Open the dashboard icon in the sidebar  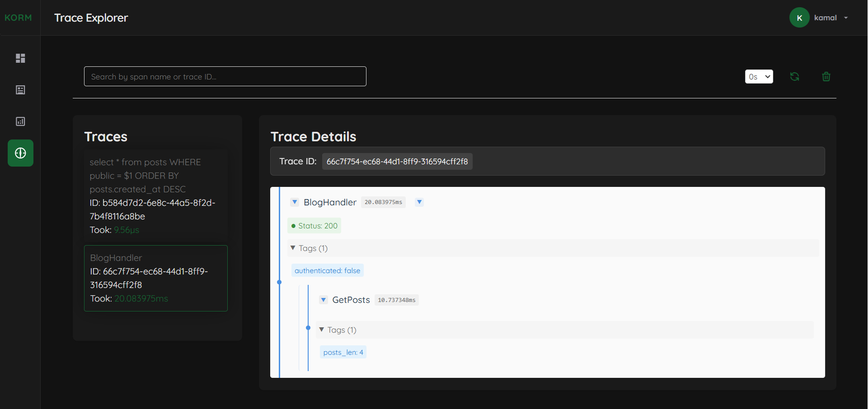pyautogui.click(x=20, y=58)
